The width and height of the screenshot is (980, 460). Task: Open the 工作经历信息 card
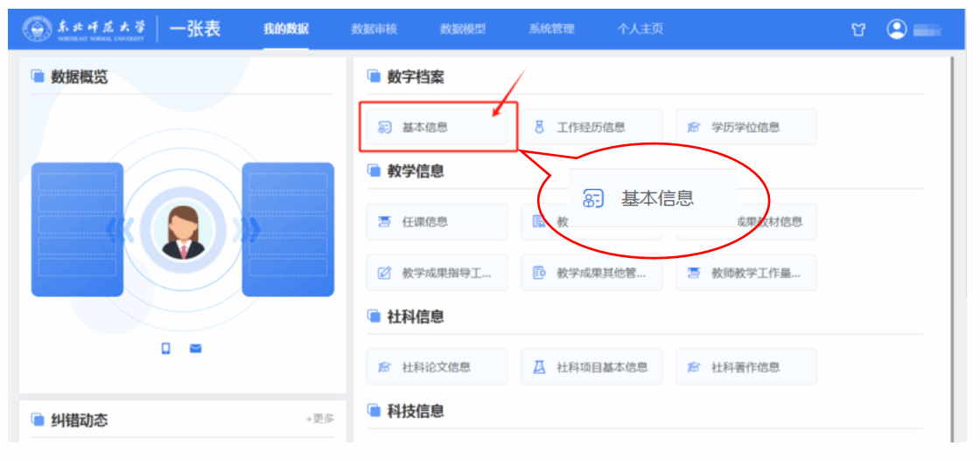(591, 127)
